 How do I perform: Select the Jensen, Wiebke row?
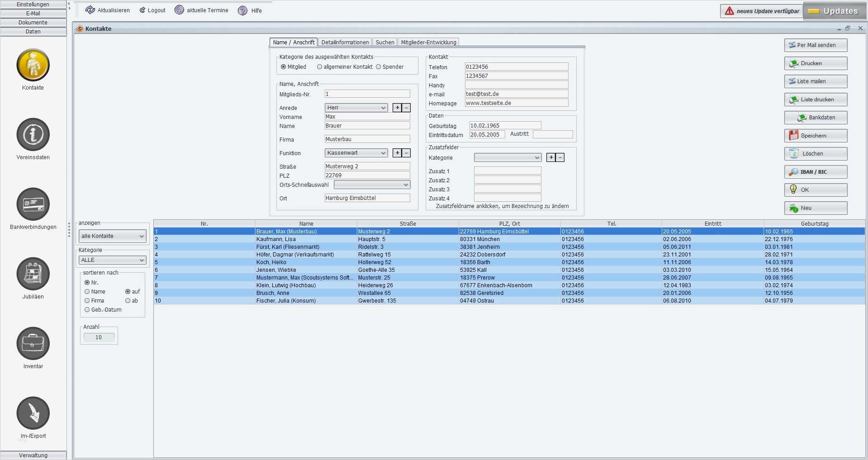pyautogui.click(x=509, y=270)
